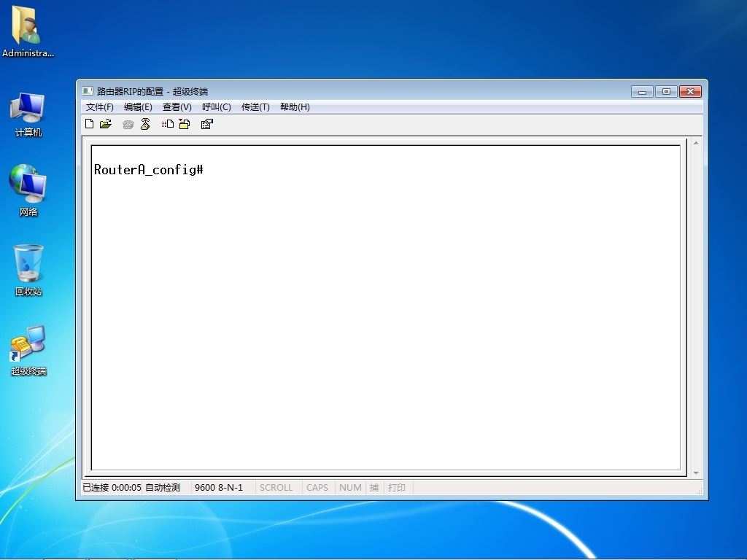Open the 编辑(E) menu

(x=138, y=107)
